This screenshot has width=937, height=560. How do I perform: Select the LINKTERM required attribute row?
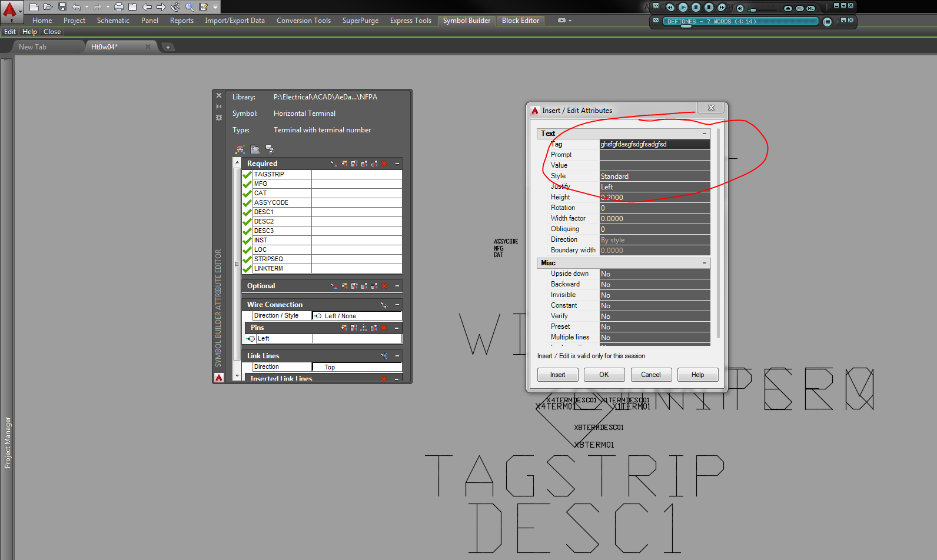(323, 268)
